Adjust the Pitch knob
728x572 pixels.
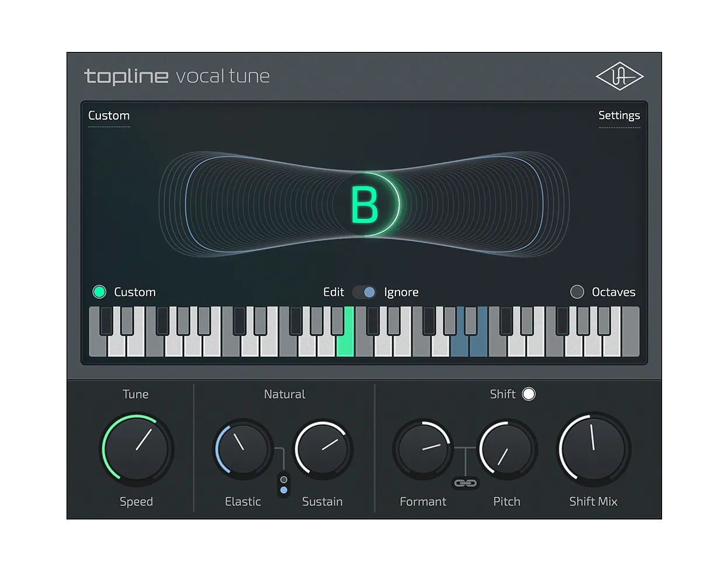tap(507, 449)
